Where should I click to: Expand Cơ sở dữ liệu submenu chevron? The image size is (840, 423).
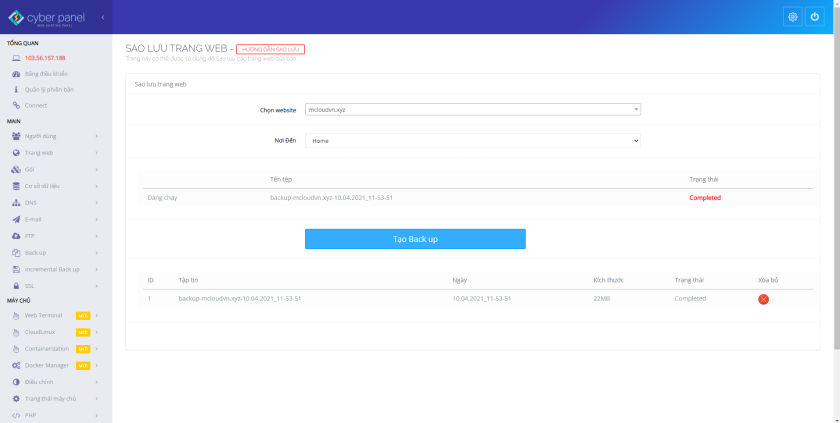(x=96, y=186)
